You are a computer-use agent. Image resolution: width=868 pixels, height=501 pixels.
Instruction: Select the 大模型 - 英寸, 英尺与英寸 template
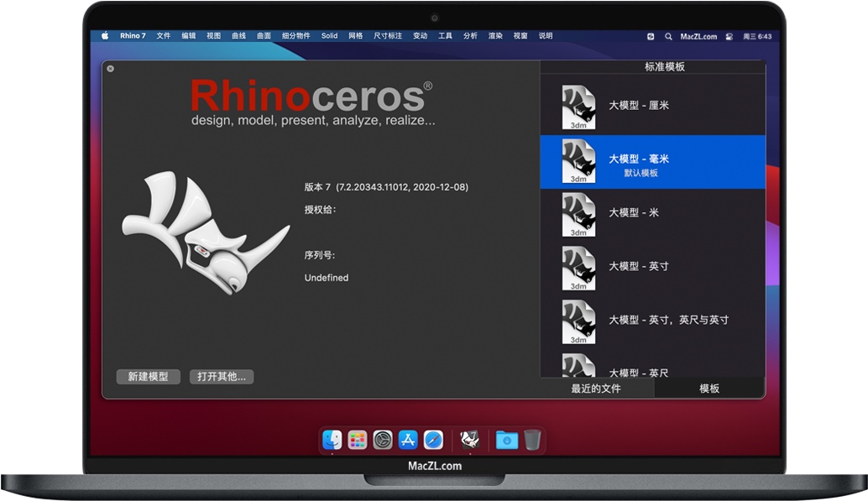coord(652,321)
